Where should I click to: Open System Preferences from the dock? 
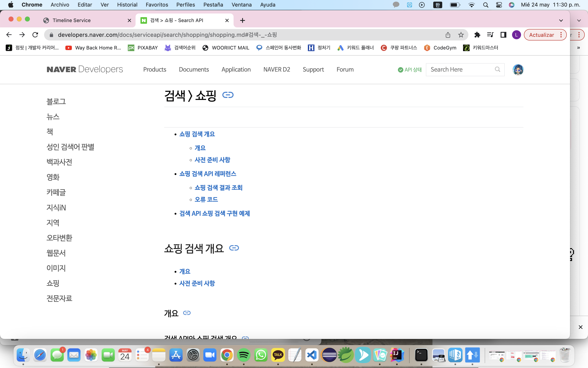(193, 355)
